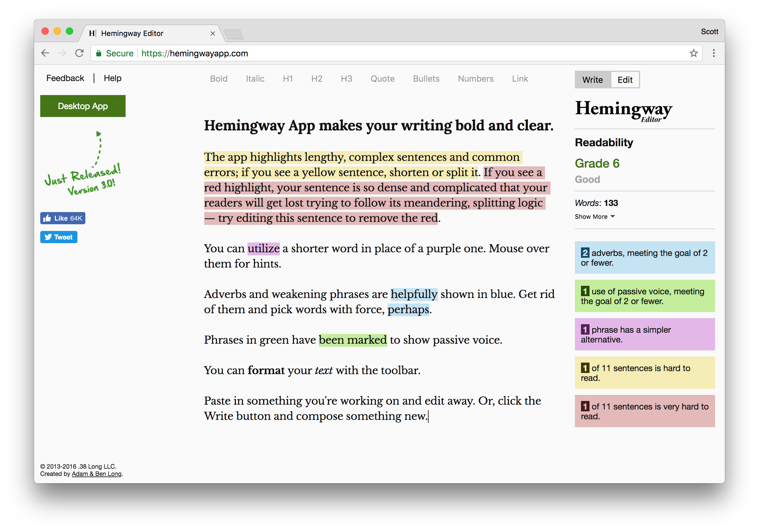Click the browser forward arrow
The image size is (759, 532).
62,53
